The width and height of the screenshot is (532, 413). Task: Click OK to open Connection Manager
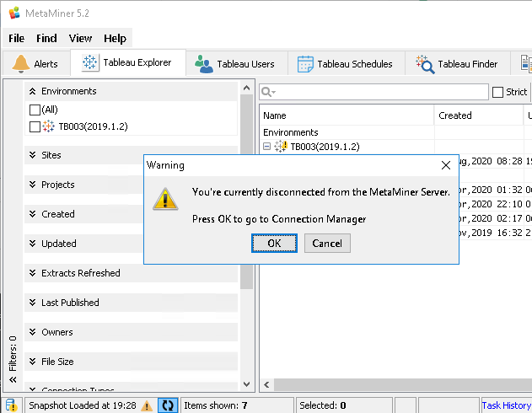point(274,243)
